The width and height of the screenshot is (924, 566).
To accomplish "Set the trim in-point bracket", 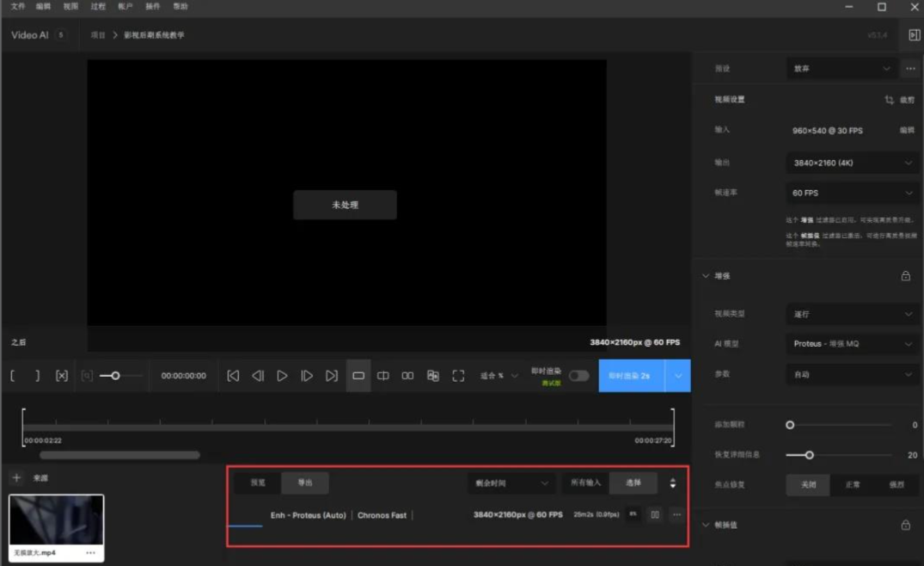I will click(13, 376).
